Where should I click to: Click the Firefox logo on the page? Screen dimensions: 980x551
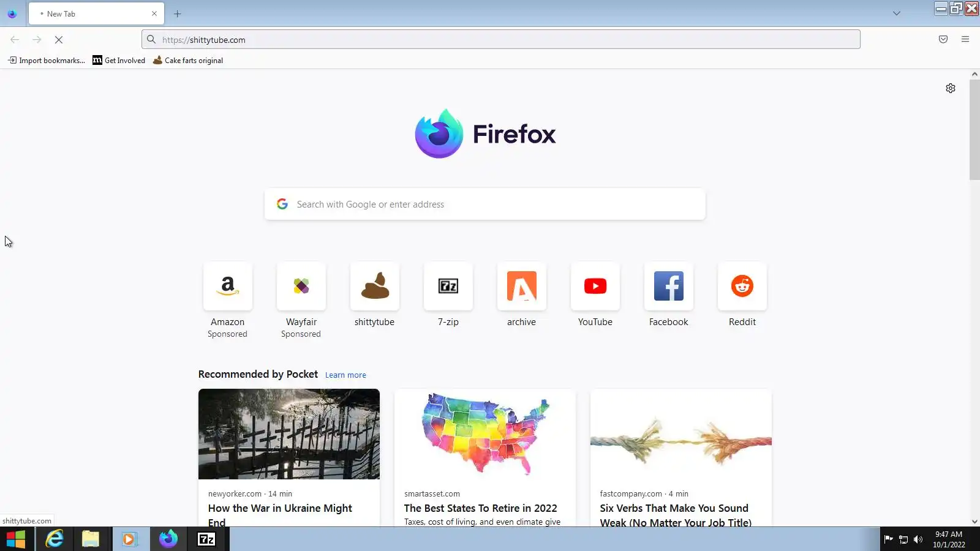(485, 133)
